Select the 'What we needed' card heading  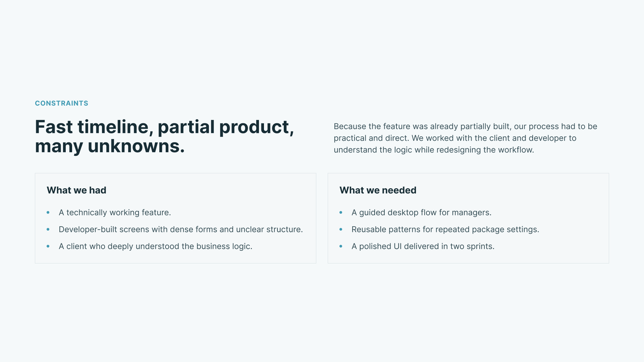pos(378,190)
